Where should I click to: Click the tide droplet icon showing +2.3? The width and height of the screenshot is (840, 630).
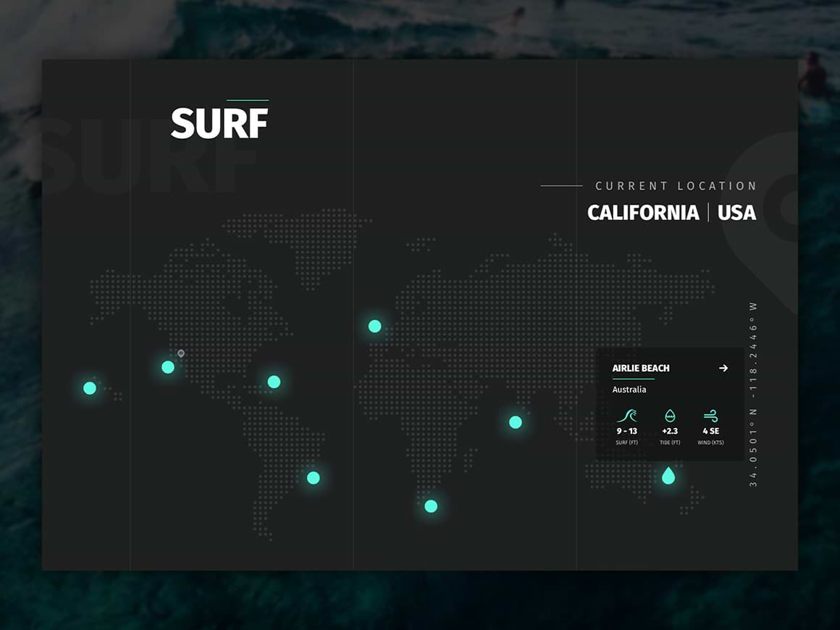(x=670, y=416)
